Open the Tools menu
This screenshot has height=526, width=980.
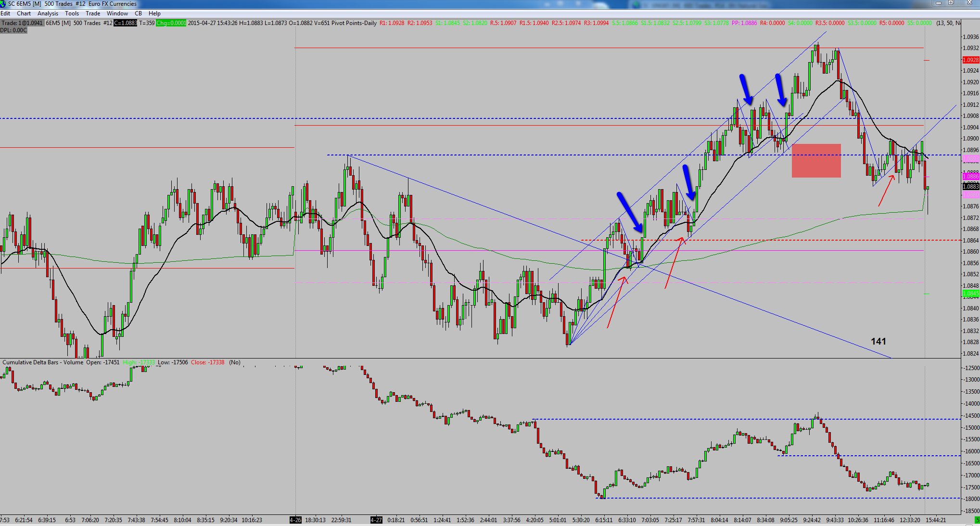pos(72,13)
